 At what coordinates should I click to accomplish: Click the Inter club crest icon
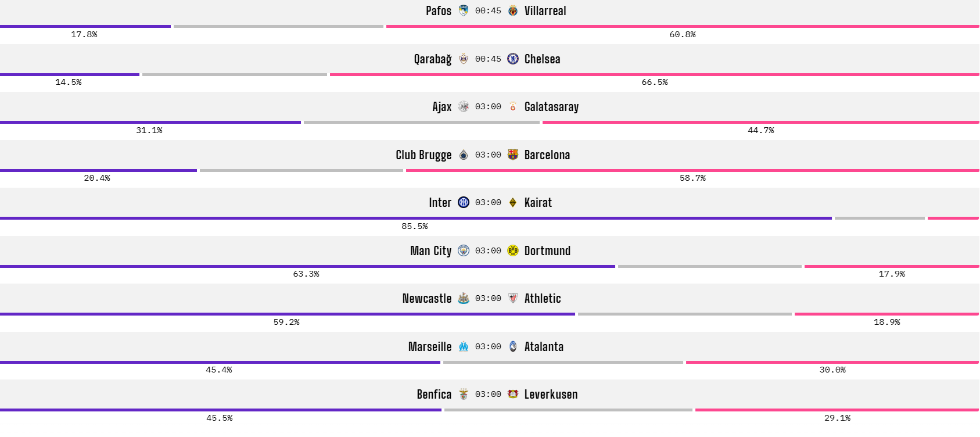tap(464, 202)
